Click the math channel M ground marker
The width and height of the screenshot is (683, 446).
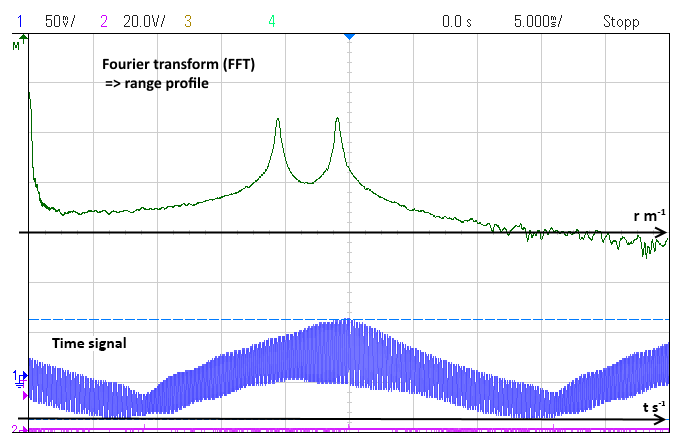(x=16, y=46)
